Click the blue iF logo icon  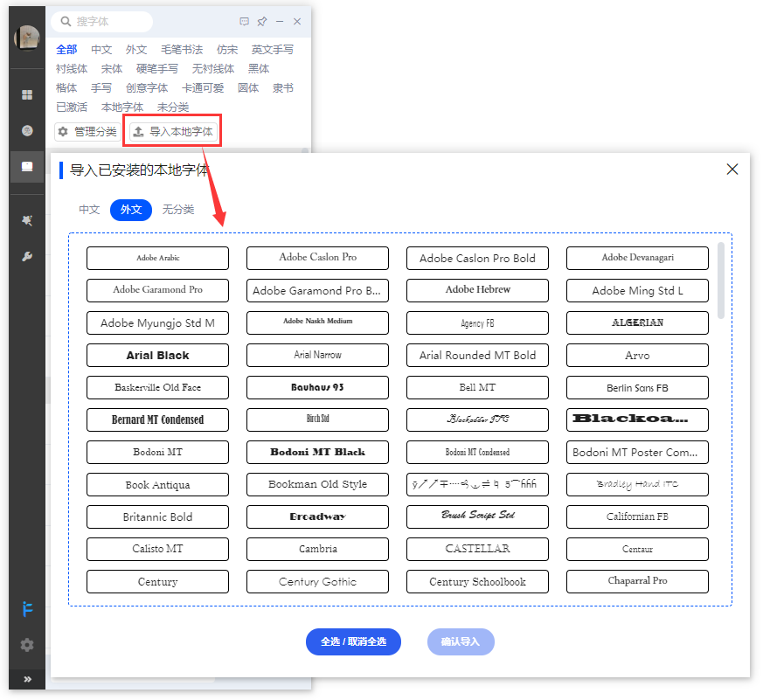[x=27, y=608]
